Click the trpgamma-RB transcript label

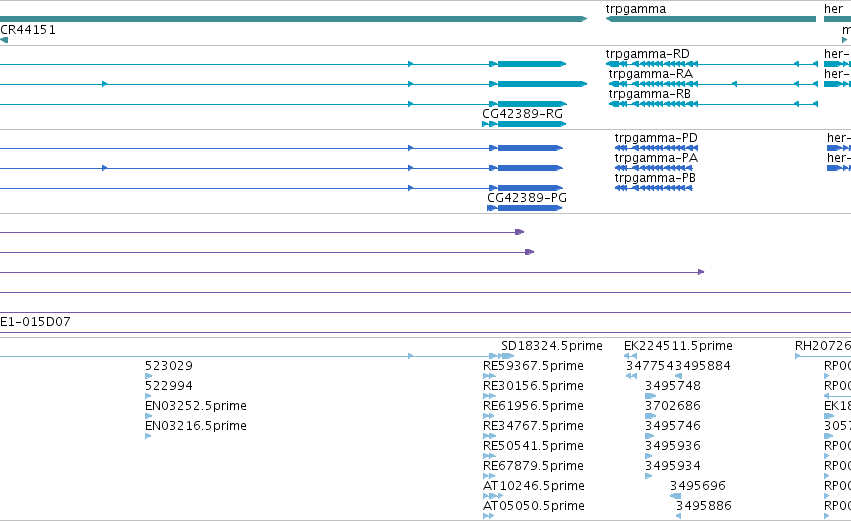click(650, 94)
